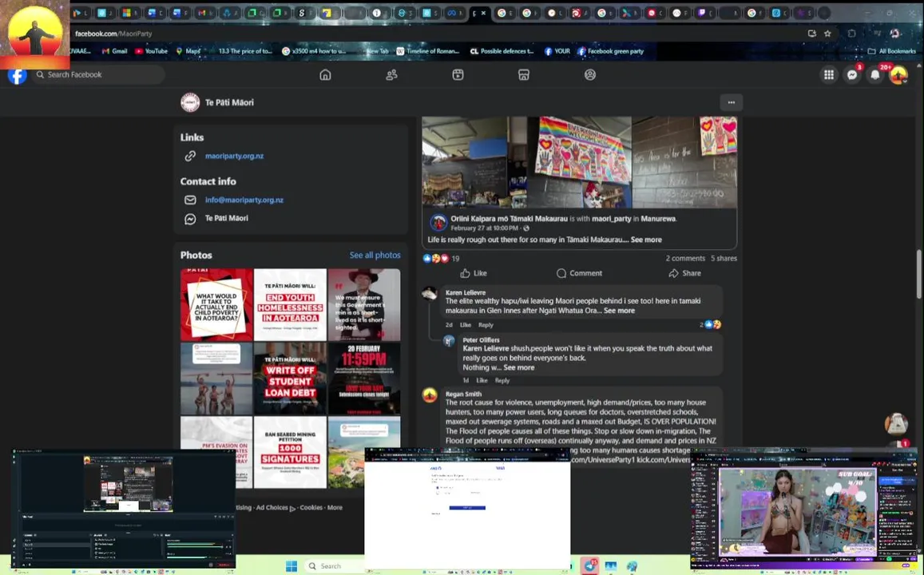Click the Share arrow icon on post
924x575 pixels.
click(x=673, y=273)
